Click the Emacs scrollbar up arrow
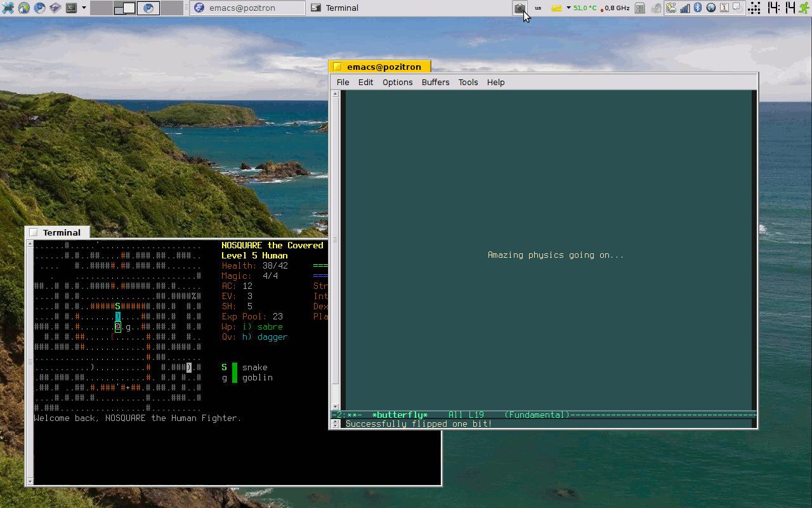Viewport: 812px width, 508px height. coord(336,94)
